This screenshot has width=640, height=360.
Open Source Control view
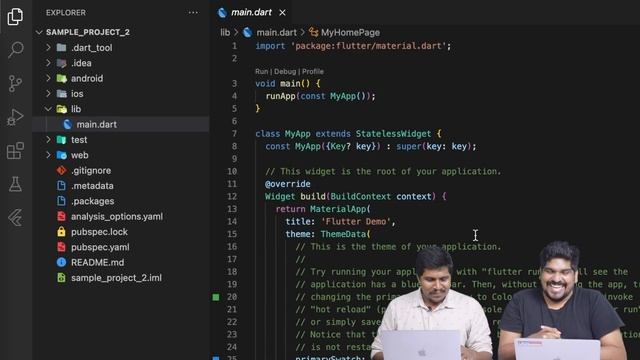coord(15,84)
